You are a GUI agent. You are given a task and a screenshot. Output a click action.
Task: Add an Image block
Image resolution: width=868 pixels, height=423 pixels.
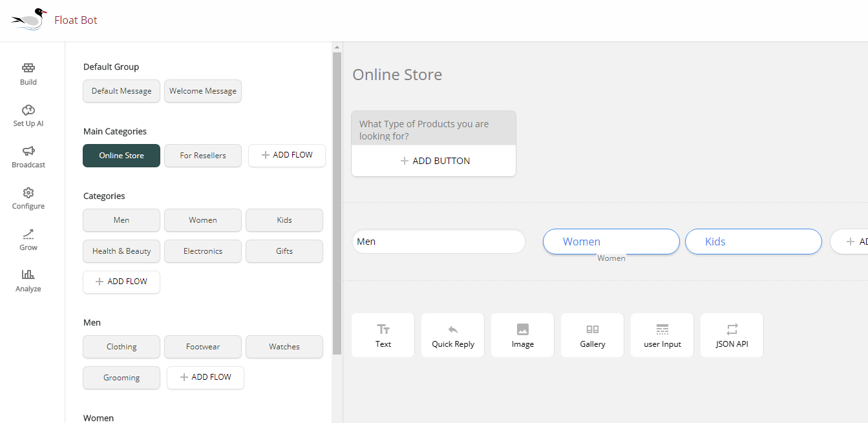[523, 335]
